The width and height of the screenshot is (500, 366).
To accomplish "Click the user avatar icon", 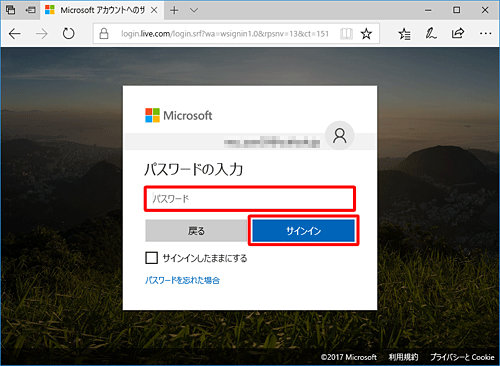I will point(340,136).
